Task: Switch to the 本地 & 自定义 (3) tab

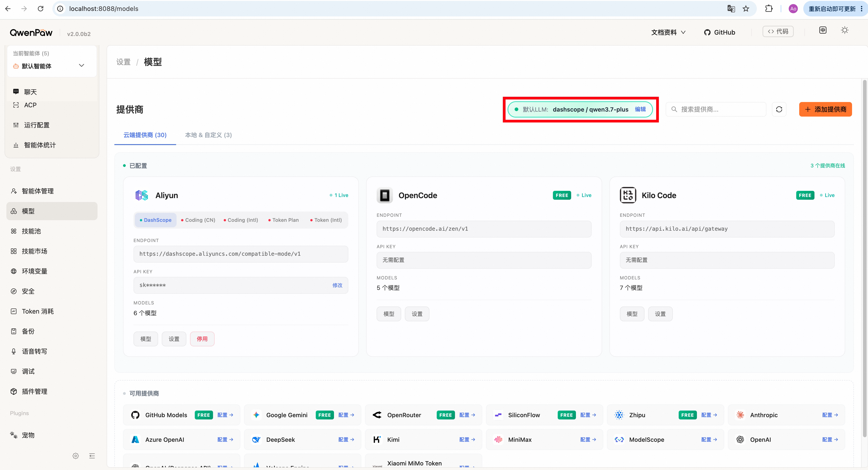Action: pos(209,135)
